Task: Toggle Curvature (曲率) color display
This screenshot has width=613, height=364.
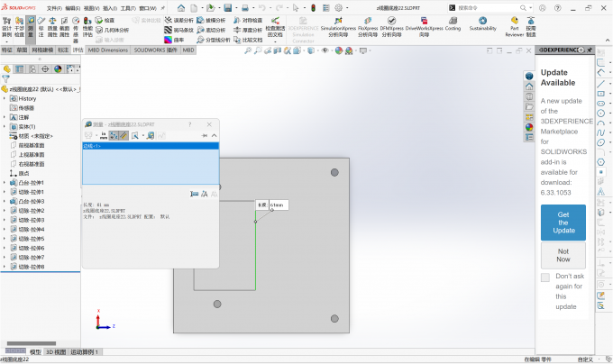Action: [174, 40]
